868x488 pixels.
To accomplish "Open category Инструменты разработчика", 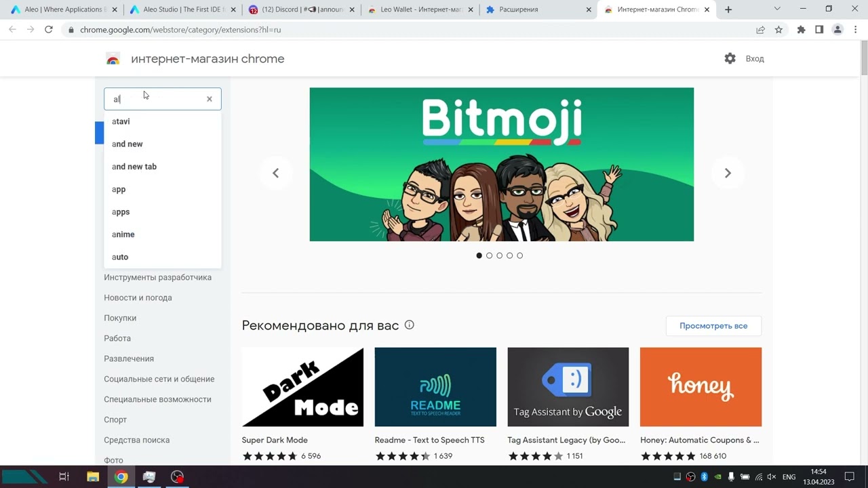I will 157,277.
